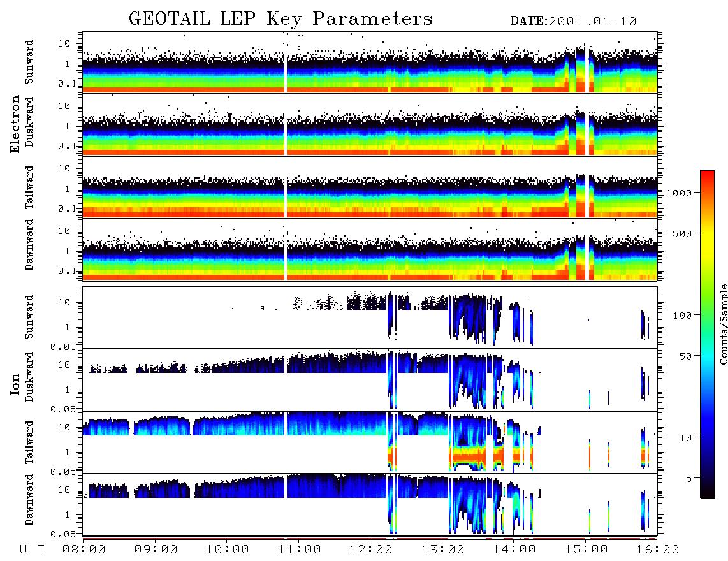Click the "0.1" tick of Electron Sunward panel

click(x=67, y=84)
